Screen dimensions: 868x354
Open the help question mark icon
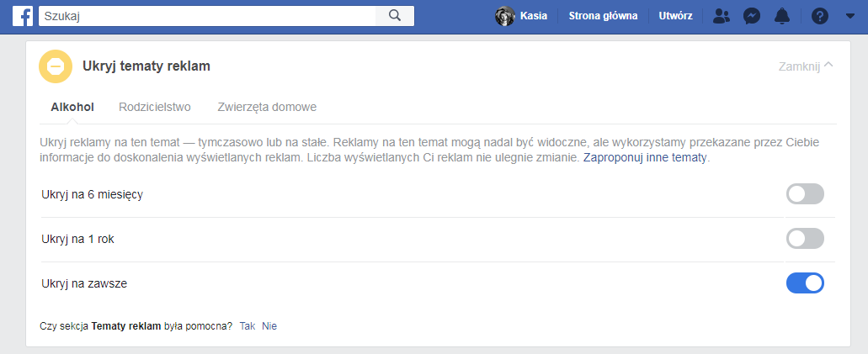pyautogui.click(x=820, y=16)
